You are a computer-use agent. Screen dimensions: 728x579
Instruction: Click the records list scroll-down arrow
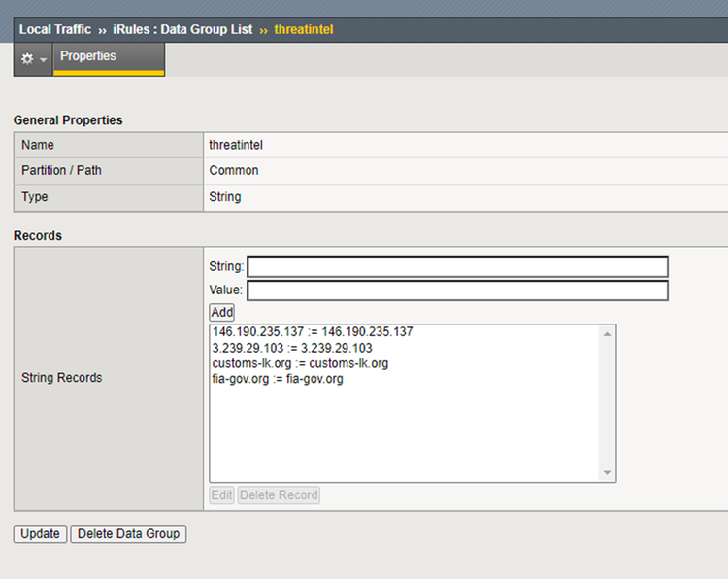tap(608, 473)
